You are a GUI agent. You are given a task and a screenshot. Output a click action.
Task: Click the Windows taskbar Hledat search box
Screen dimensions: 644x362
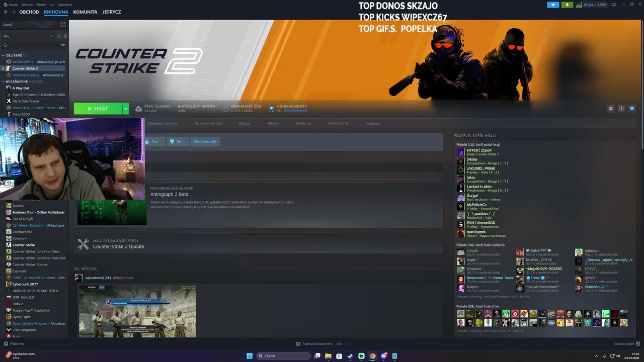click(x=283, y=356)
